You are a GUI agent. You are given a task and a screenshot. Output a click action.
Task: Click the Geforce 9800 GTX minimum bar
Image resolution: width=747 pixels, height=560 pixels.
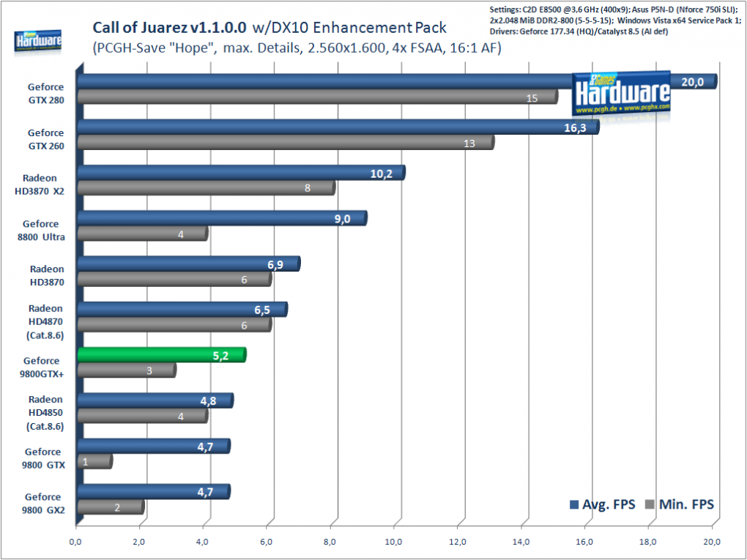click(94, 461)
